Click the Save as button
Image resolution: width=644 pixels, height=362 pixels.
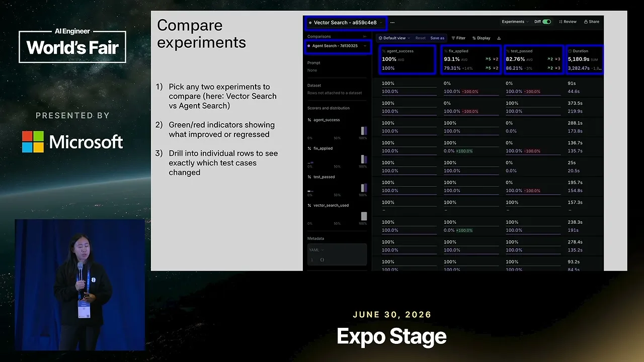tap(437, 38)
